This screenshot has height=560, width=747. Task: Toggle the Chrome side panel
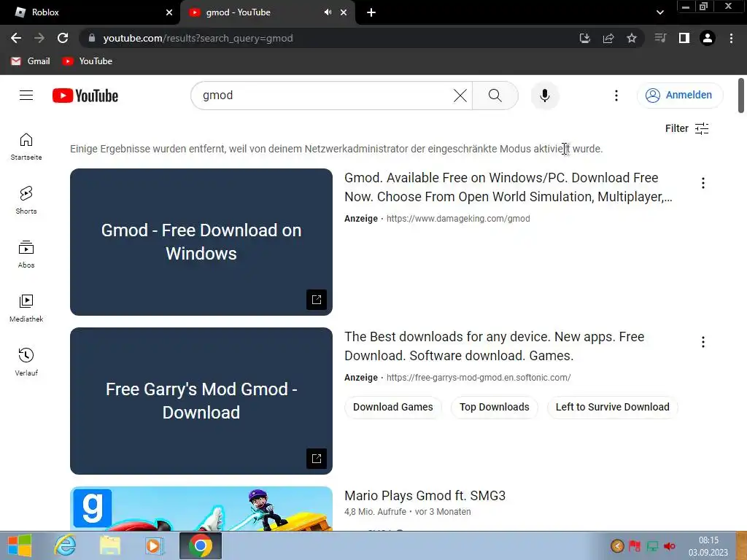[684, 38]
